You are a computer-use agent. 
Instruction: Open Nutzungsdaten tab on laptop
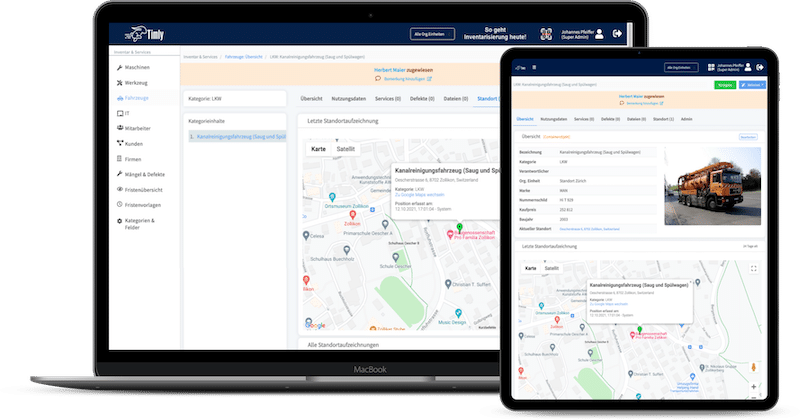pos(348,99)
